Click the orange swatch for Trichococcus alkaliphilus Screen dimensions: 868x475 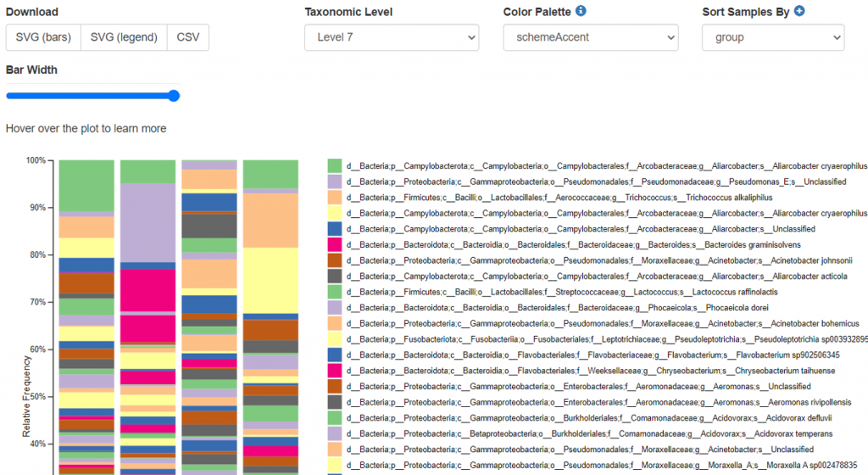coord(334,197)
